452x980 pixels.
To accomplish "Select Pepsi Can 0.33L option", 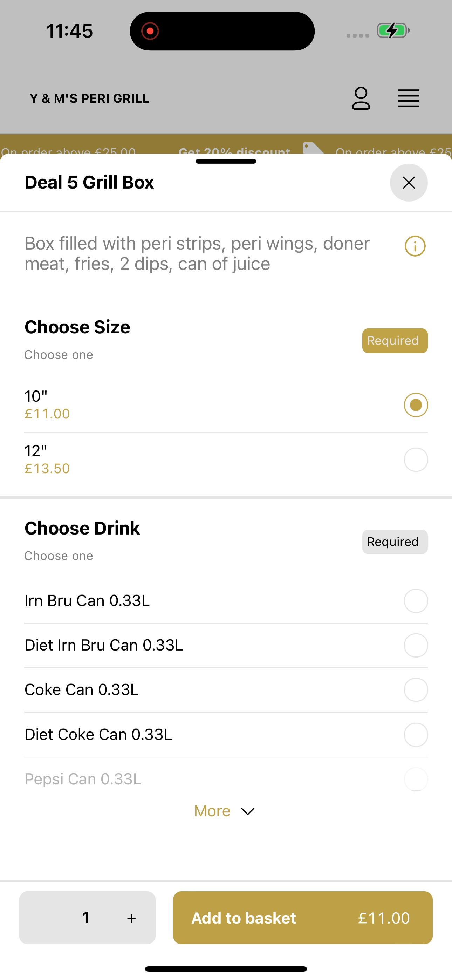I will [226, 779].
